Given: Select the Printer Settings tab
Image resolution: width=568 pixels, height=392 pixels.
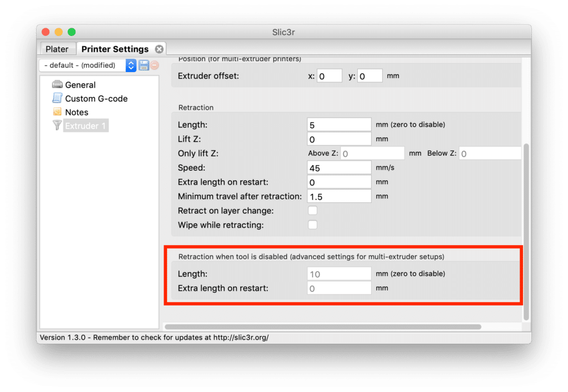Looking at the screenshot, I should tap(115, 49).
